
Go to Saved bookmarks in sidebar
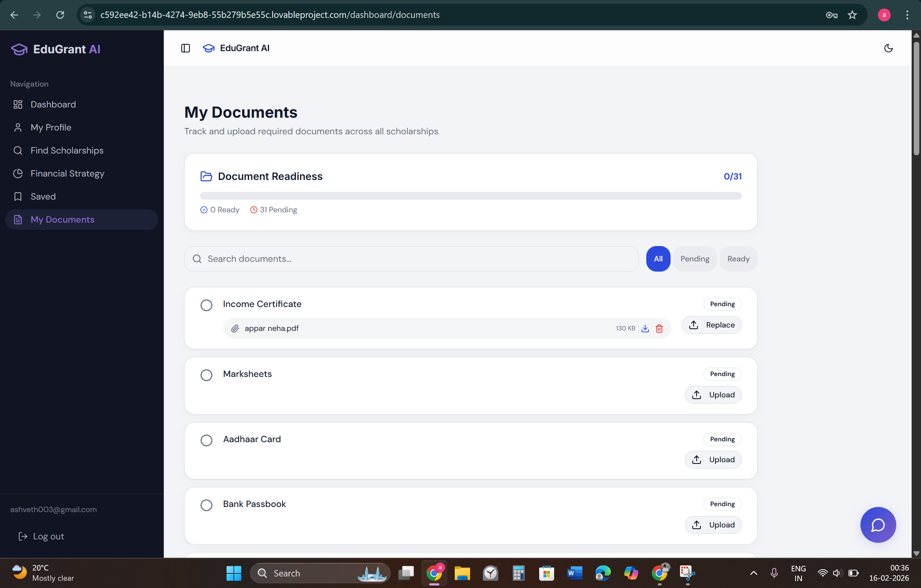[x=43, y=197]
